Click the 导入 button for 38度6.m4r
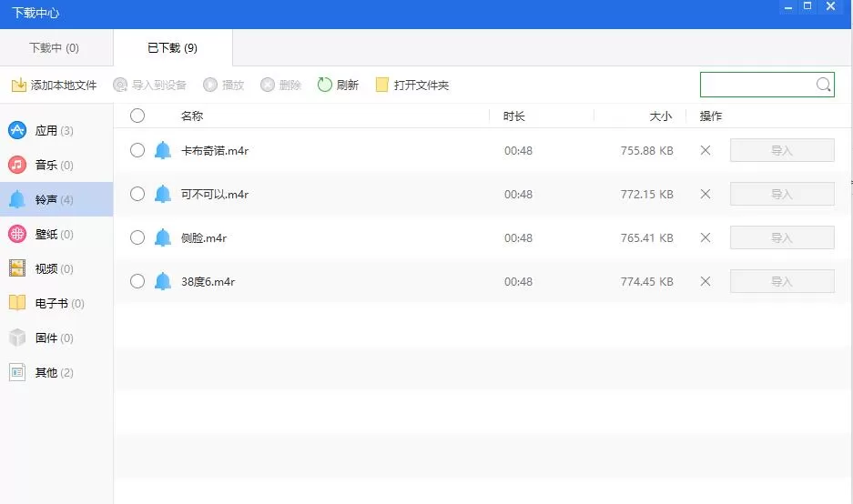The height and width of the screenshot is (504, 853). pyautogui.click(x=782, y=281)
